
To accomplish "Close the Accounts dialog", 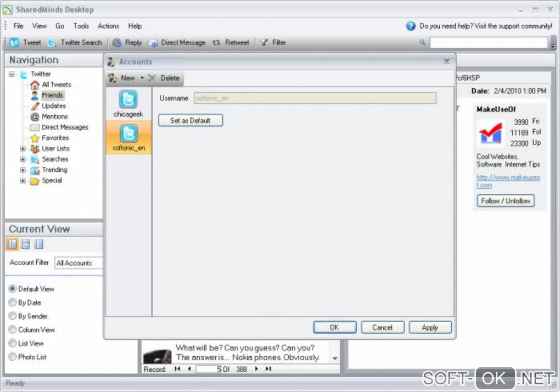I will [446, 61].
